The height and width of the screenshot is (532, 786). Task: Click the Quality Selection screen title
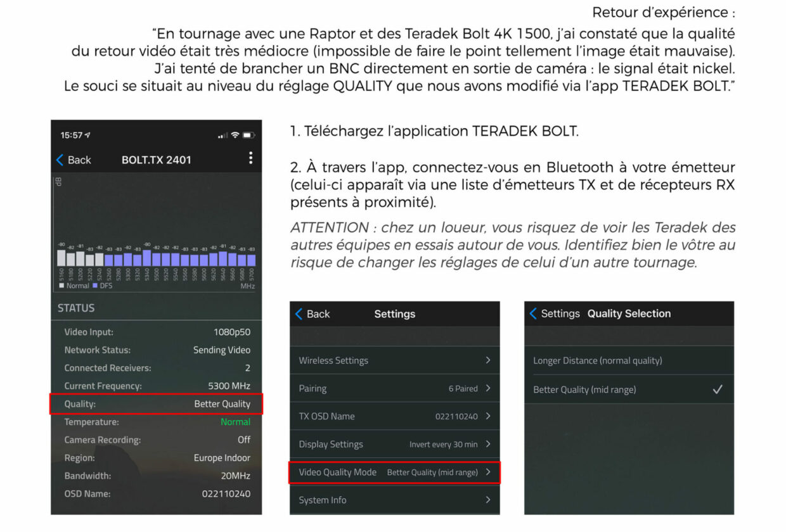click(x=629, y=313)
